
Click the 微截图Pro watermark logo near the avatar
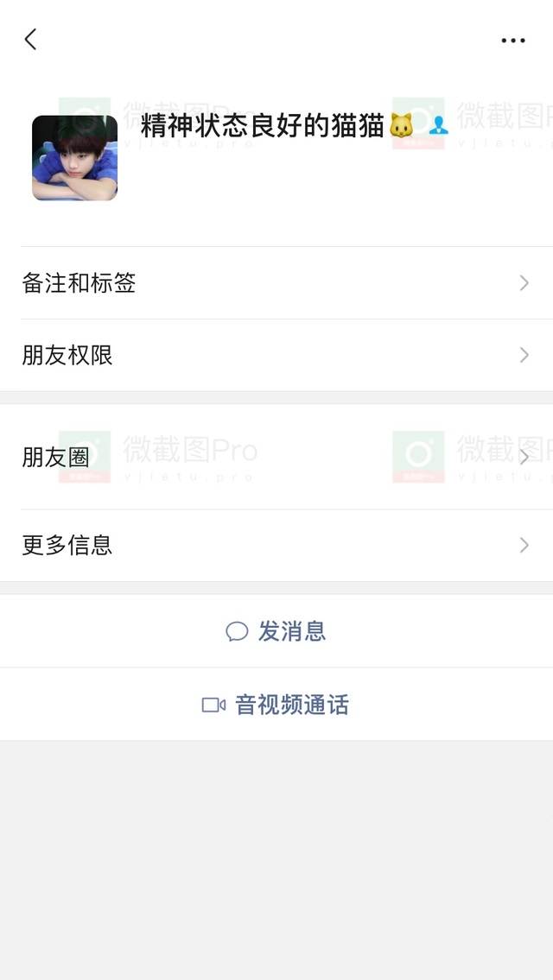[x=85, y=123]
